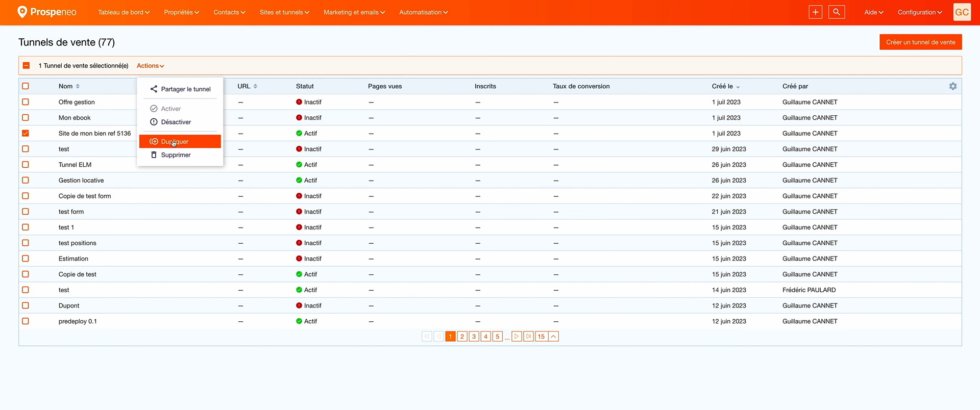Click the Prospeneo logo icon
980x410 pixels.
22,12
